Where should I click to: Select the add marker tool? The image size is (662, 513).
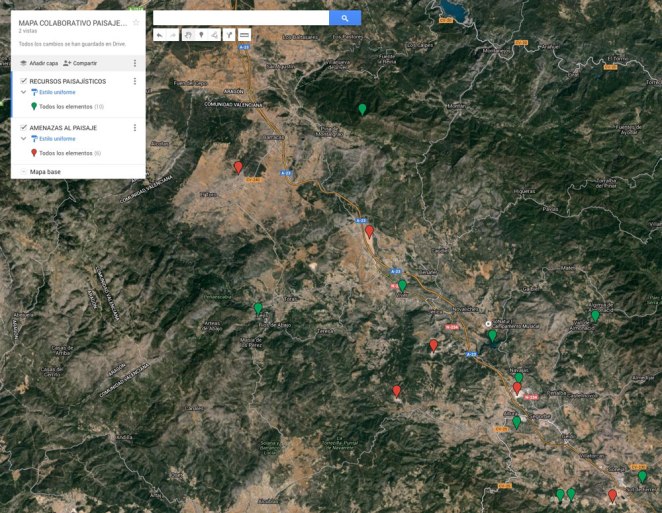coord(201,35)
